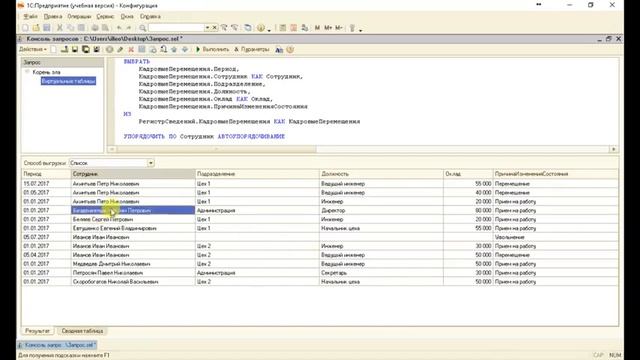Click the M memory button
The image size is (640, 360).
[x=317, y=28]
